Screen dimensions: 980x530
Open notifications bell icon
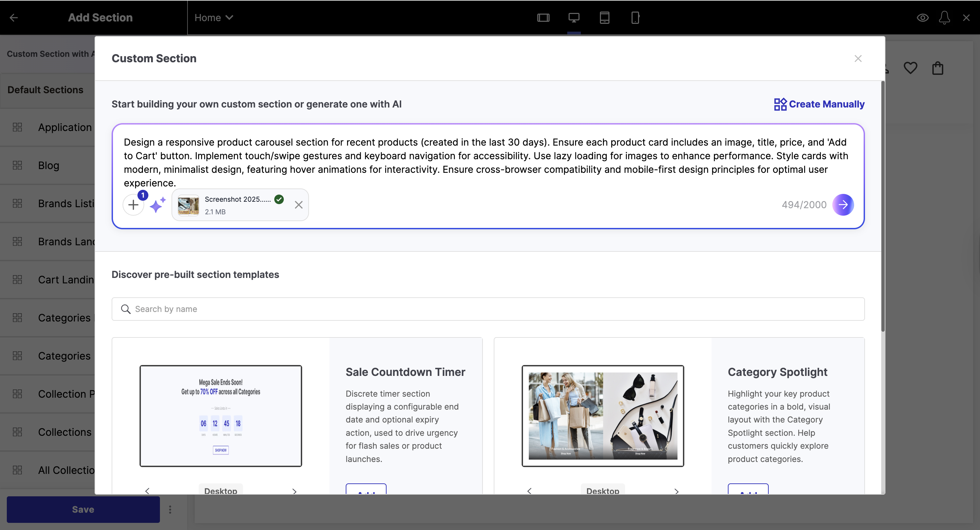[944, 17]
